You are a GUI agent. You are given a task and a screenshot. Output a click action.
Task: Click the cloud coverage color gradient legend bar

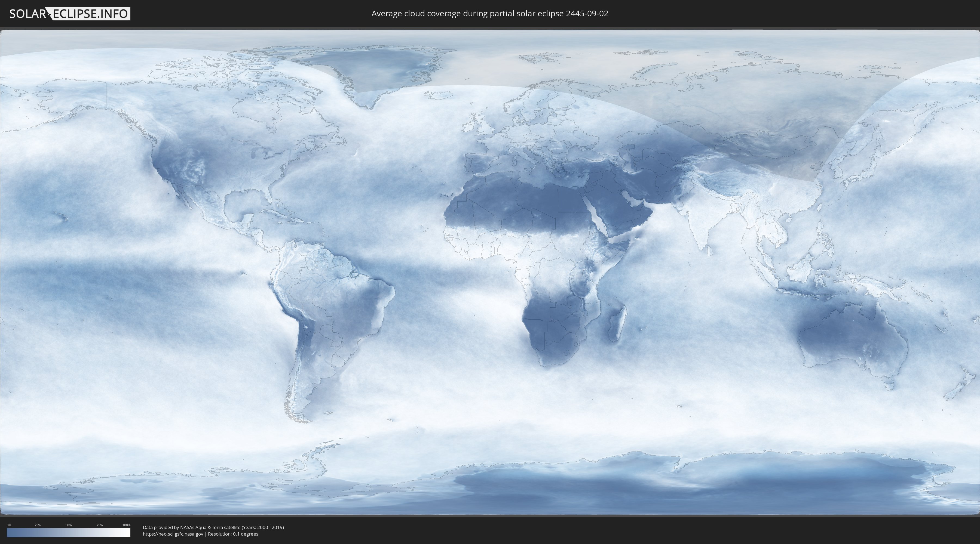pyautogui.click(x=69, y=533)
